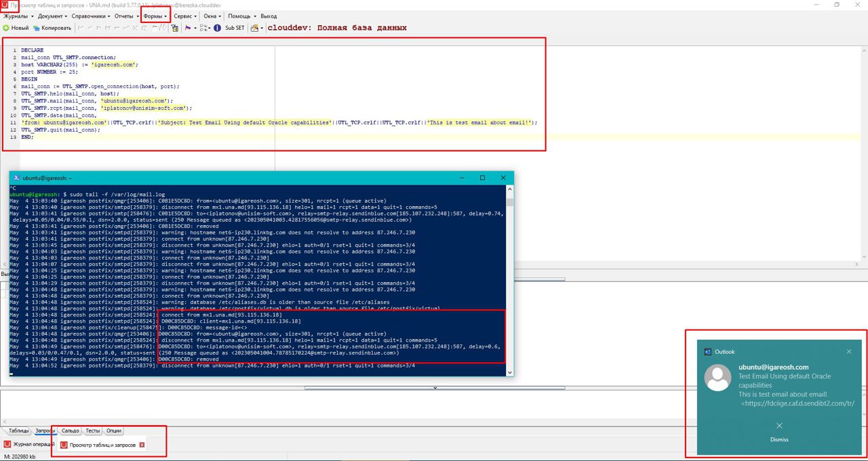Click the UNA application logo in title bar
This screenshot has height=461, width=868.
click(5, 5)
